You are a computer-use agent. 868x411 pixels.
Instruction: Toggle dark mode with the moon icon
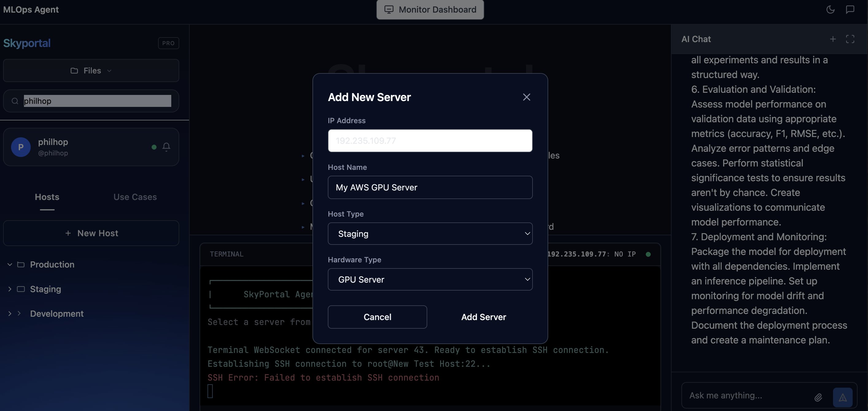point(830,10)
